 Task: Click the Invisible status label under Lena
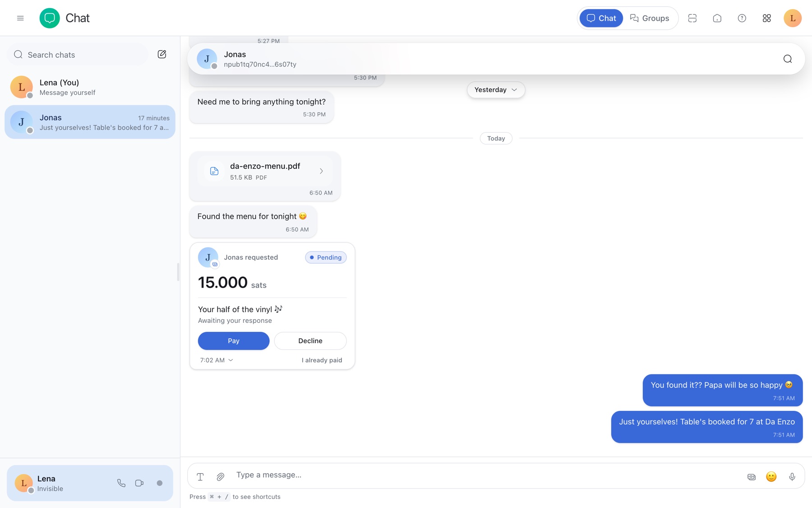click(x=50, y=489)
